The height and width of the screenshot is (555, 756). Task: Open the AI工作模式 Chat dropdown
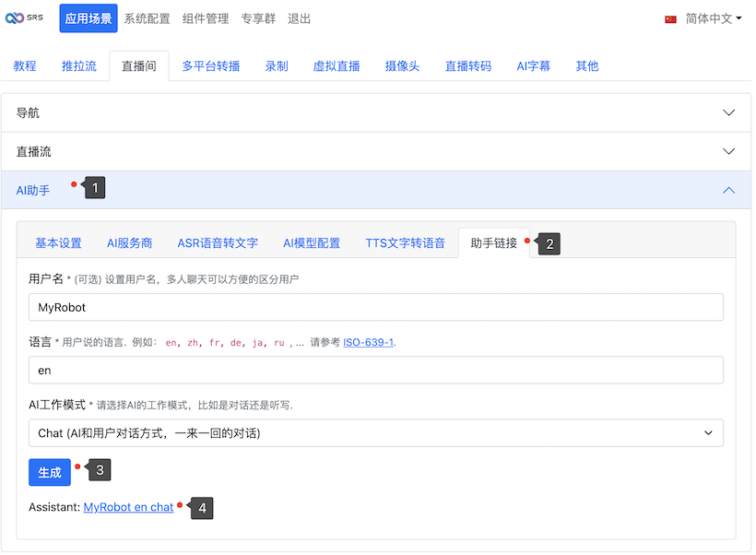(x=375, y=432)
